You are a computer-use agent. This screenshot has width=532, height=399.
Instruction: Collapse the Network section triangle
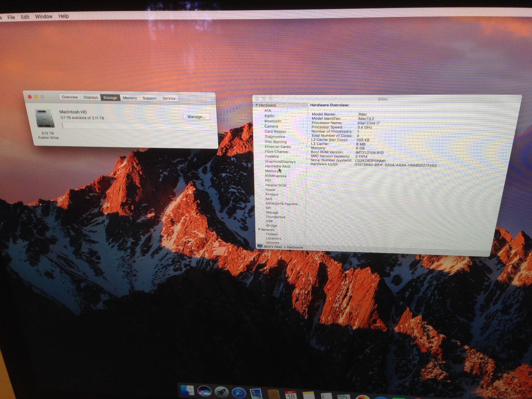(x=259, y=230)
